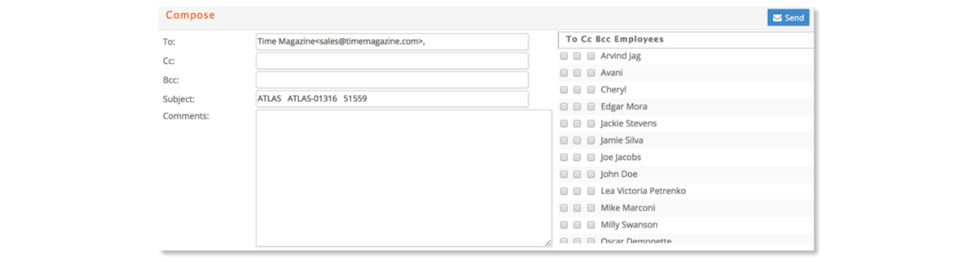980x262 pixels.
Task: Click the Subject field with ATLAS-01316
Action: (x=392, y=99)
